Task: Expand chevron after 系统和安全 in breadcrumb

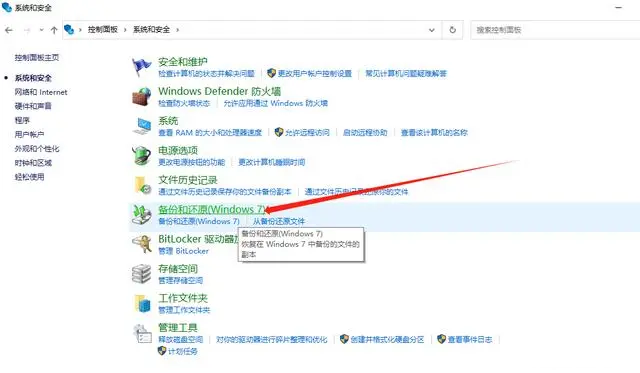Action: (x=178, y=30)
